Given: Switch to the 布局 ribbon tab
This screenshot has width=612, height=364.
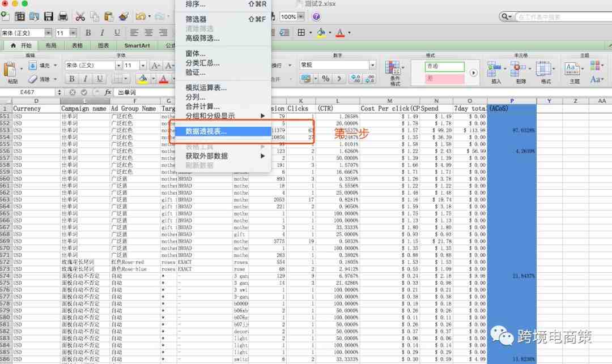Looking at the screenshot, I should point(51,46).
